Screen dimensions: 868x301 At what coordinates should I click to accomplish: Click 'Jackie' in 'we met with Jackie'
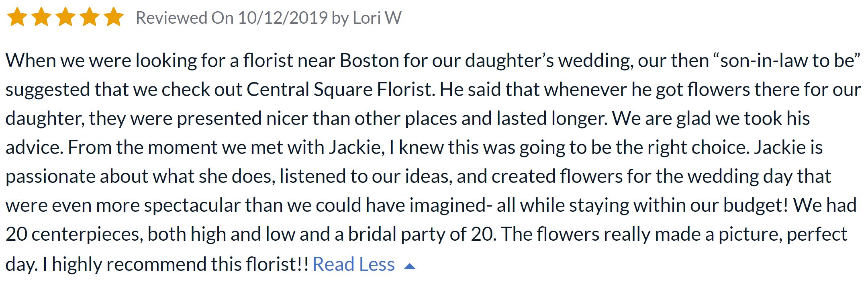(355, 147)
